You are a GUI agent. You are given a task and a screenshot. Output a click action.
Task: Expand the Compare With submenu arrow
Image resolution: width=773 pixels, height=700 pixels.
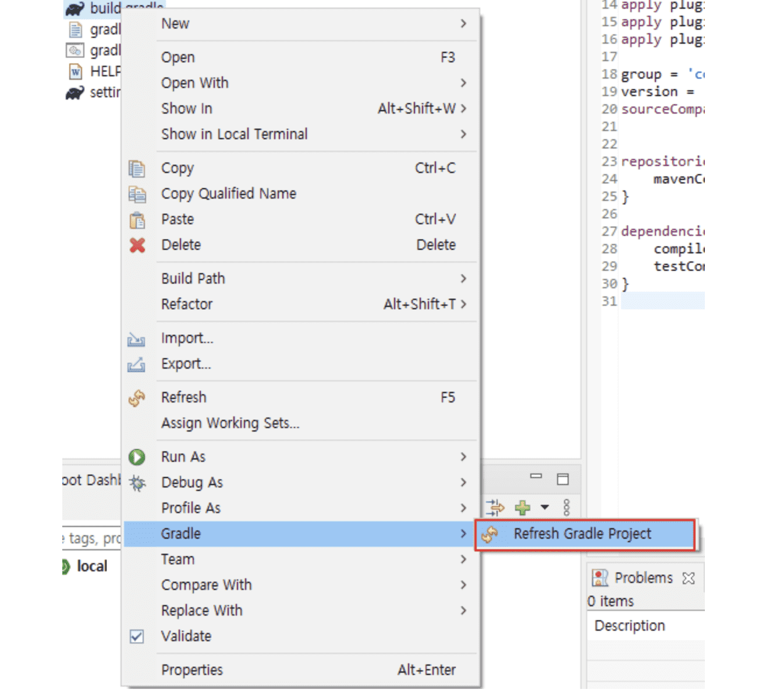coord(463,585)
